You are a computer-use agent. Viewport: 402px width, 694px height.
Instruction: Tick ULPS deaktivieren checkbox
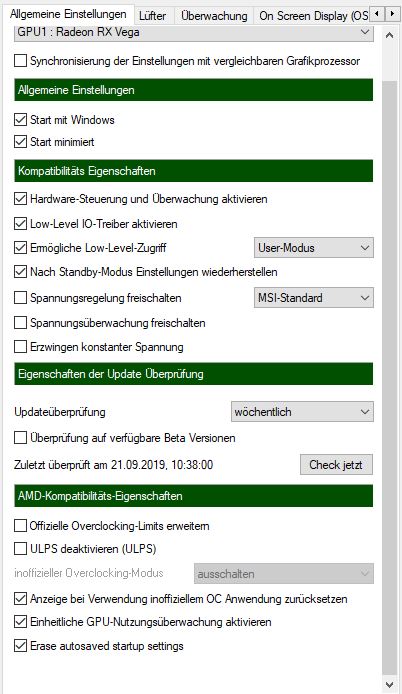pos(20,549)
